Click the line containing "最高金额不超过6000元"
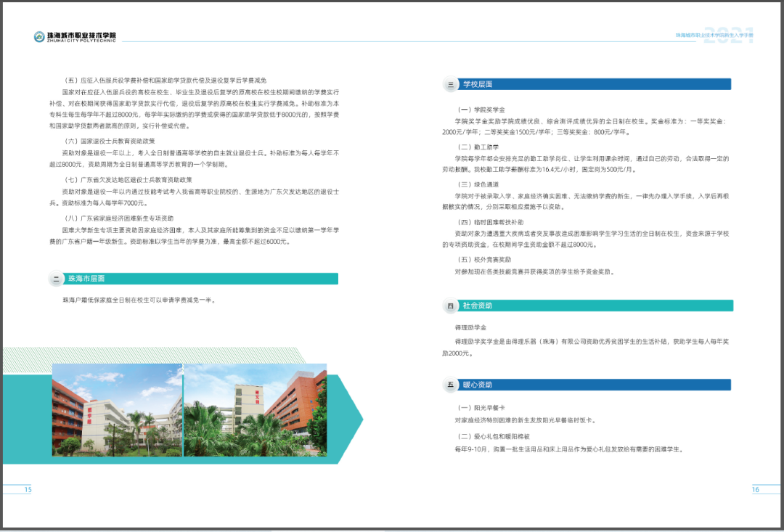This screenshot has width=784, height=532. coord(170,242)
